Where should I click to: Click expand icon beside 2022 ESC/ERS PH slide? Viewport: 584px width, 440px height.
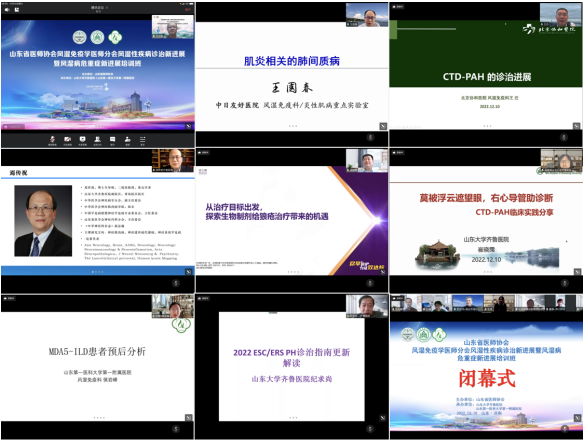[383, 418]
